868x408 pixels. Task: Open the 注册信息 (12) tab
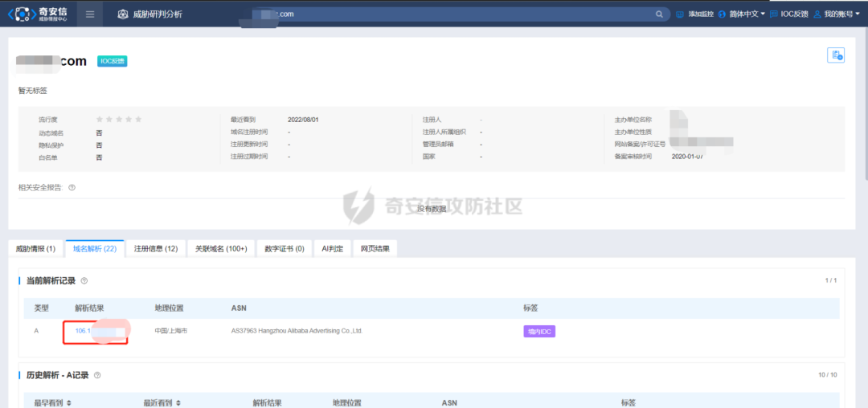pos(156,249)
